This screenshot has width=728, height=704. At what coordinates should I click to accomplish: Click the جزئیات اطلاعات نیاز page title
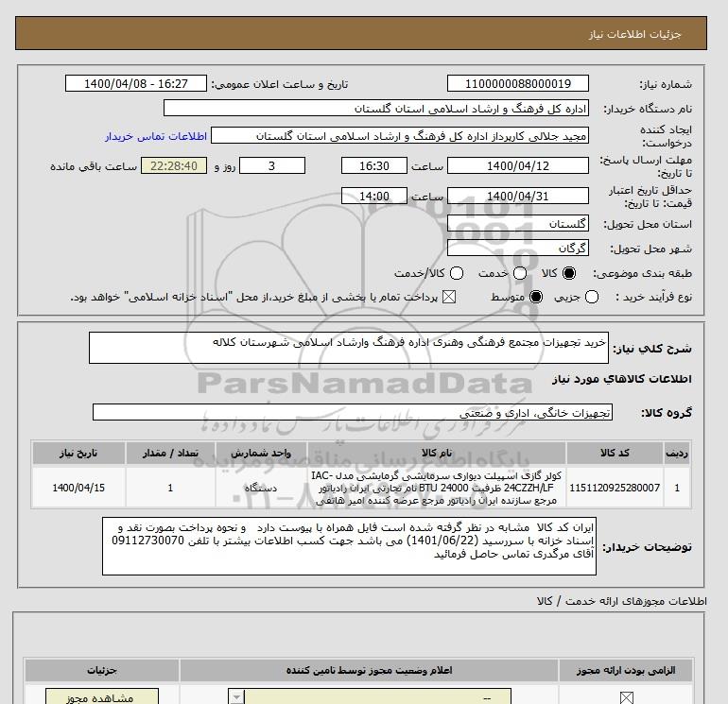(x=634, y=34)
